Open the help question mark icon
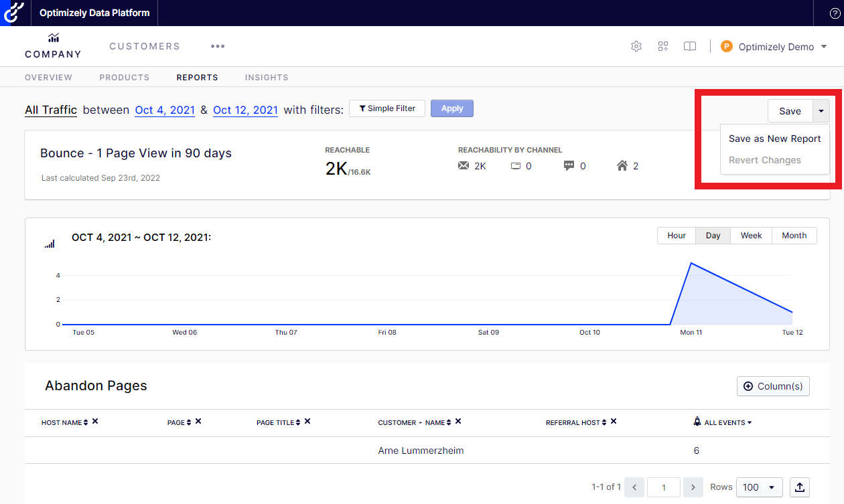This screenshot has height=504, width=844. pyautogui.click(x=835, y=13)
